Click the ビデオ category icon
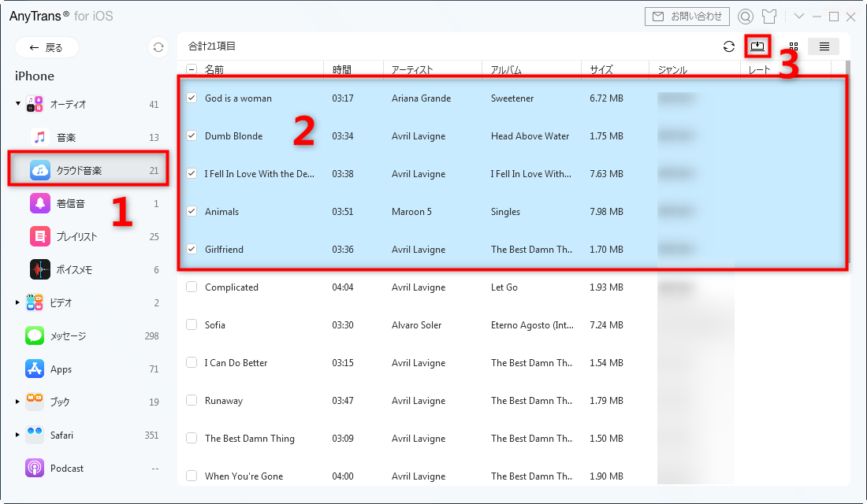 [34, 302]
